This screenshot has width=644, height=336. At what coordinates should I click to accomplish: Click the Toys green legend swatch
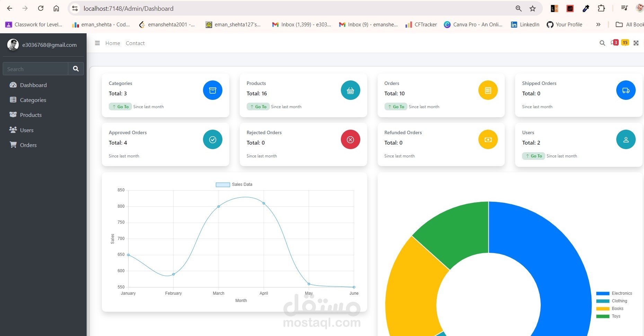point(603,316)
